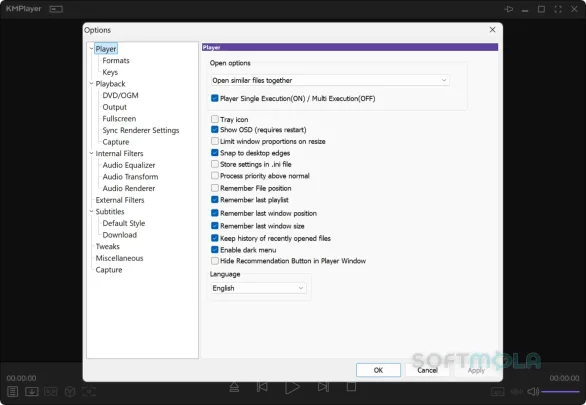
Task: Click the mini-mode icon beside KMPlayer title
Action: (56, 9)
